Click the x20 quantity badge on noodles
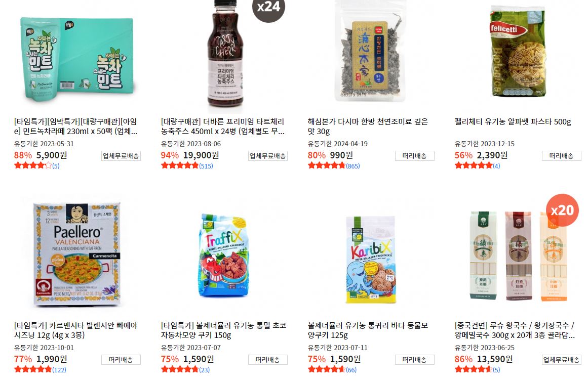 coord(562,210)
